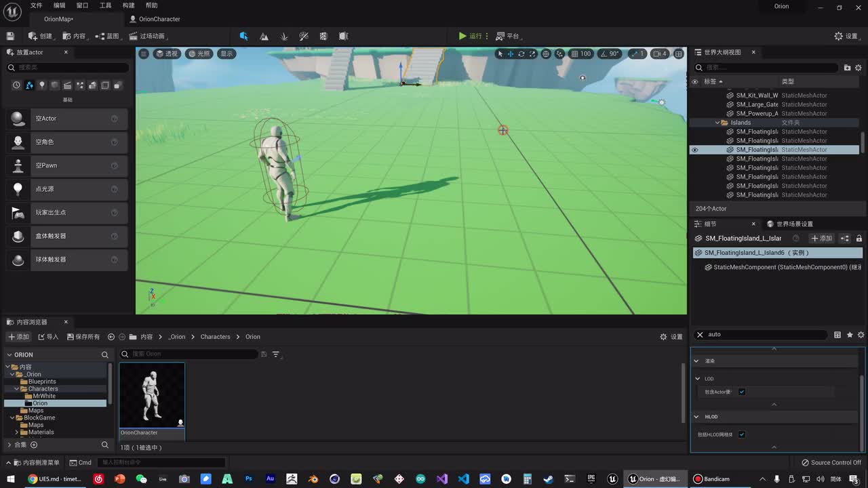868x488 pixels.
Task: Toggle grid snapping set to 100
Action: point(581,54)
